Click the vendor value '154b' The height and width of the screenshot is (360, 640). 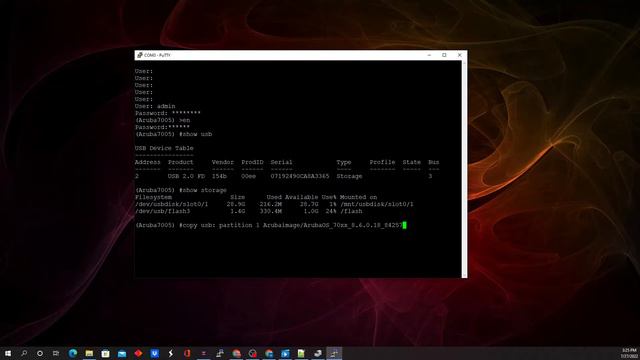coord(219,176)
